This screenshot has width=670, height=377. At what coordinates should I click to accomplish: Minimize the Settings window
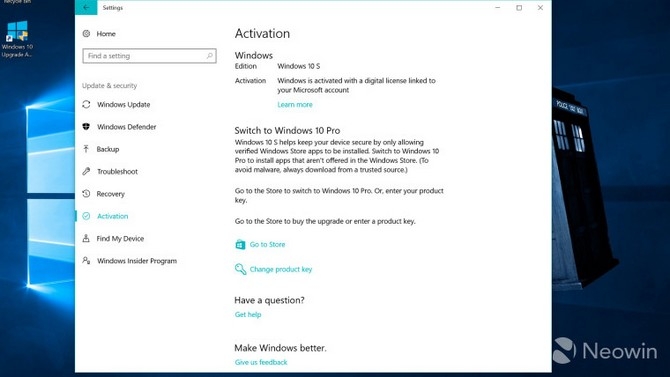coord(497,7)
